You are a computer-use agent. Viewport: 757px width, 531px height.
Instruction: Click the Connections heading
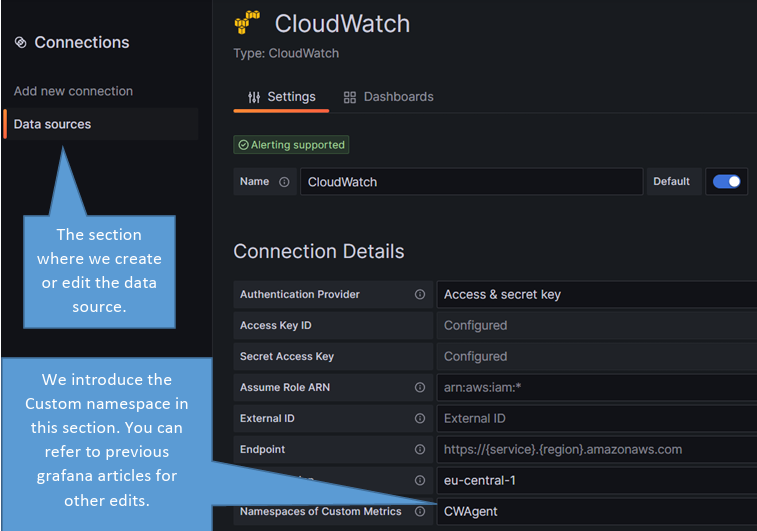(x=82, y=42)
